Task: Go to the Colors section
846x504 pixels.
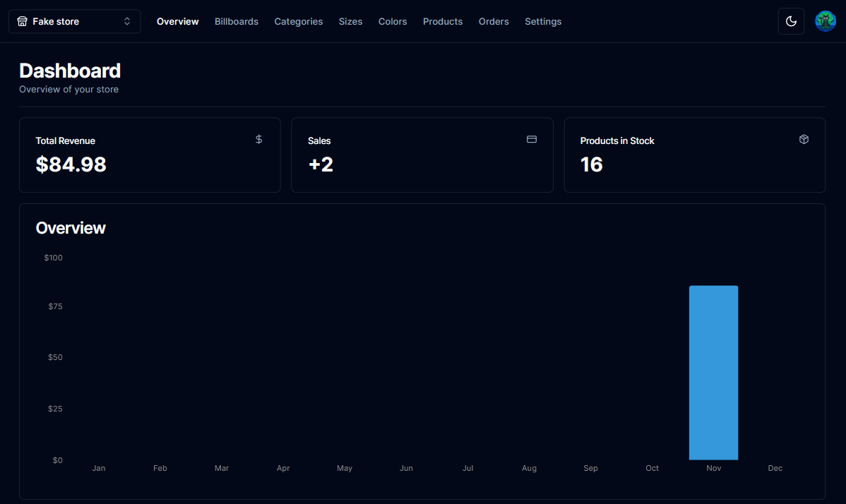Action: click(x=393, y=21)
